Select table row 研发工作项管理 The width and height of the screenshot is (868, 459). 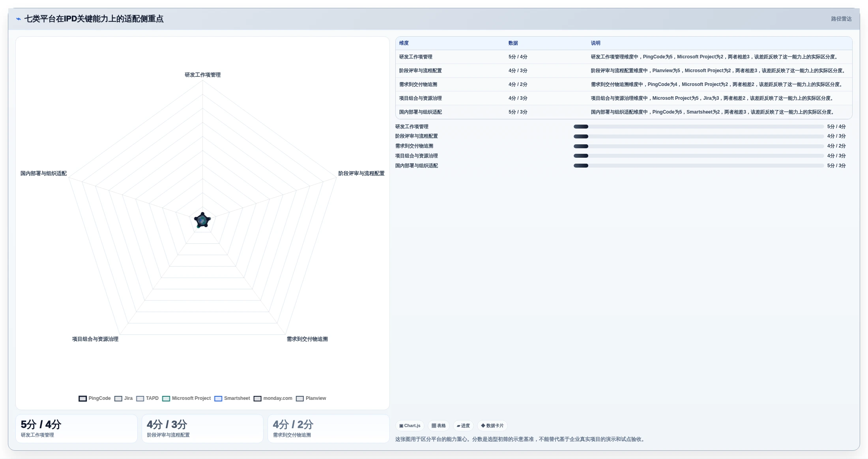[624, 57]
